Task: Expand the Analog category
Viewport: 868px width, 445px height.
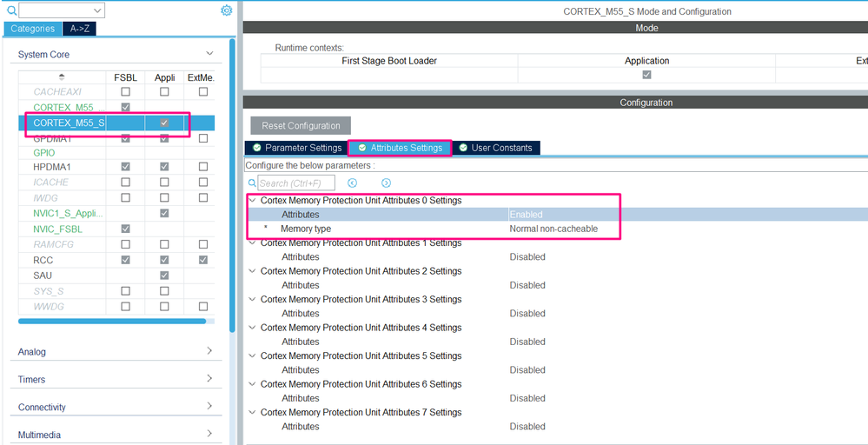Action: [x=209, y=351]
